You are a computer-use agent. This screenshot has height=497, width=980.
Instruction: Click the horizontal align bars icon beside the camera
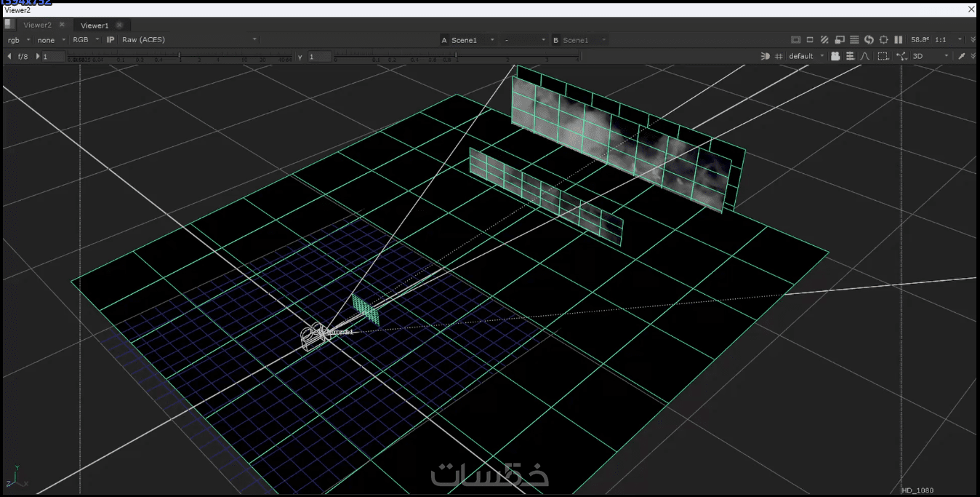pyautogui.click(x=851, y=56)
